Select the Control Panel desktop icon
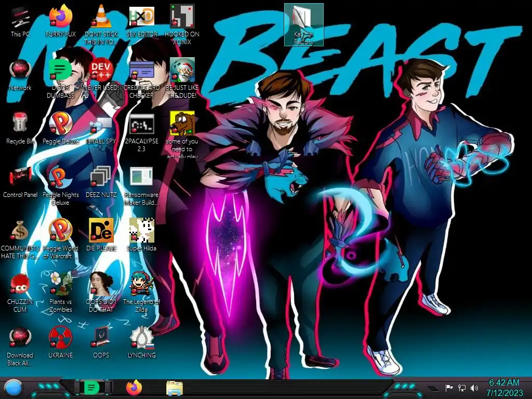The image size is (532, 399). pyautogui.click(x=20, y=182)
